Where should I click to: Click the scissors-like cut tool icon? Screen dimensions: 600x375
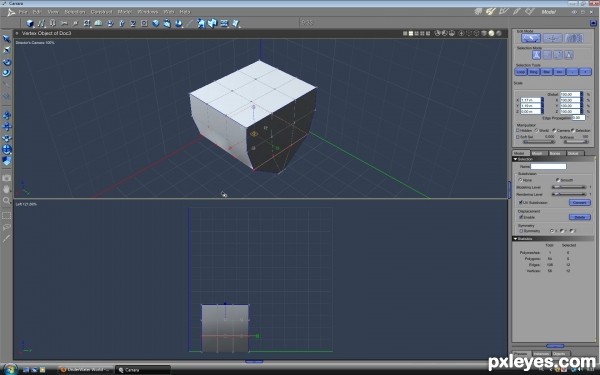[x=64, y=24]
